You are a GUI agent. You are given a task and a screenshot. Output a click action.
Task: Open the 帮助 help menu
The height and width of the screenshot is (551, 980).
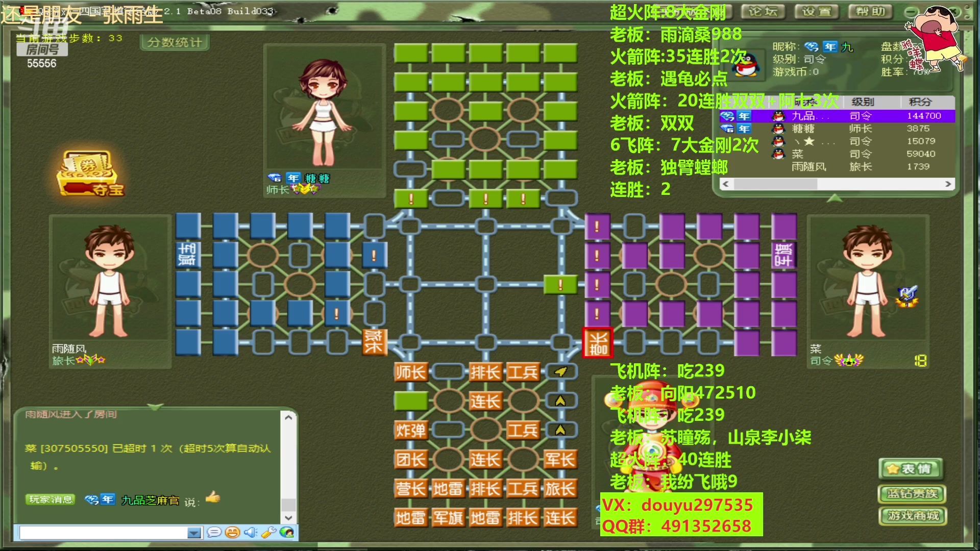pos(870,11)
